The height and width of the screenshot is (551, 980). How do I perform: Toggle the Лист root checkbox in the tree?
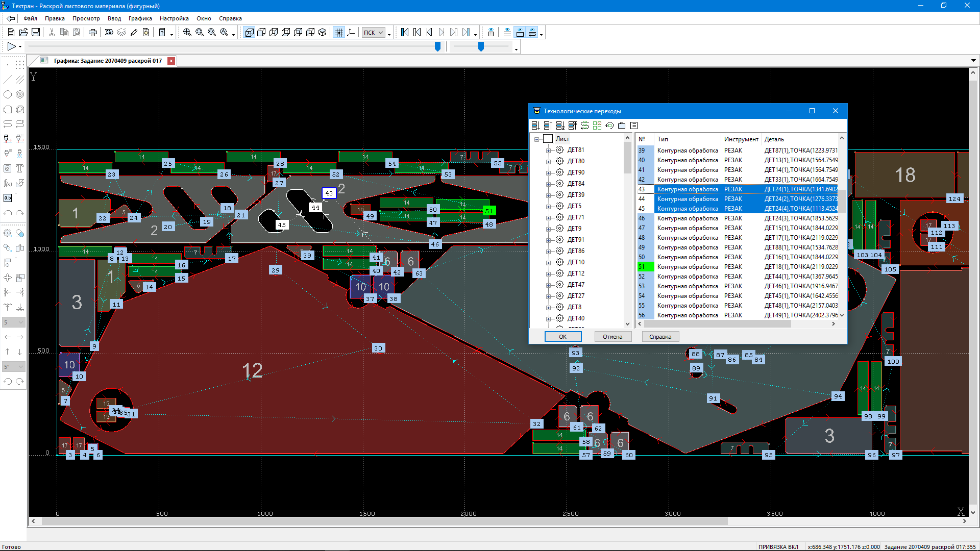point(548,139)
